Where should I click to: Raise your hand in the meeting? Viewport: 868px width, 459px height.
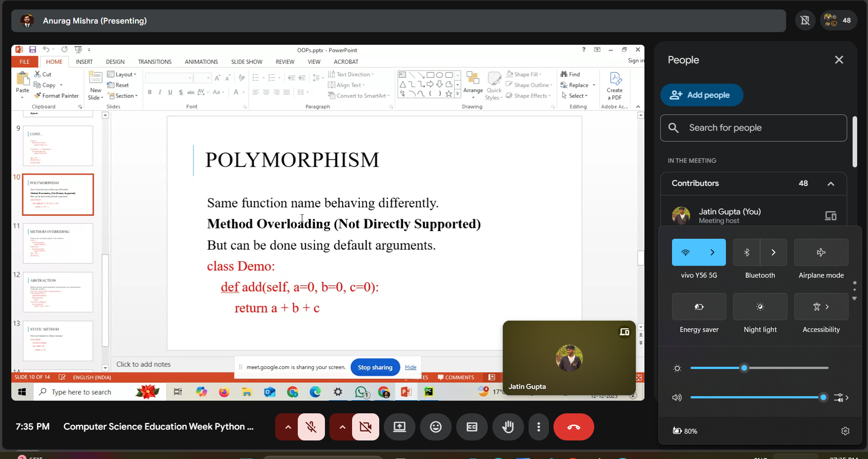coord(508,426)
